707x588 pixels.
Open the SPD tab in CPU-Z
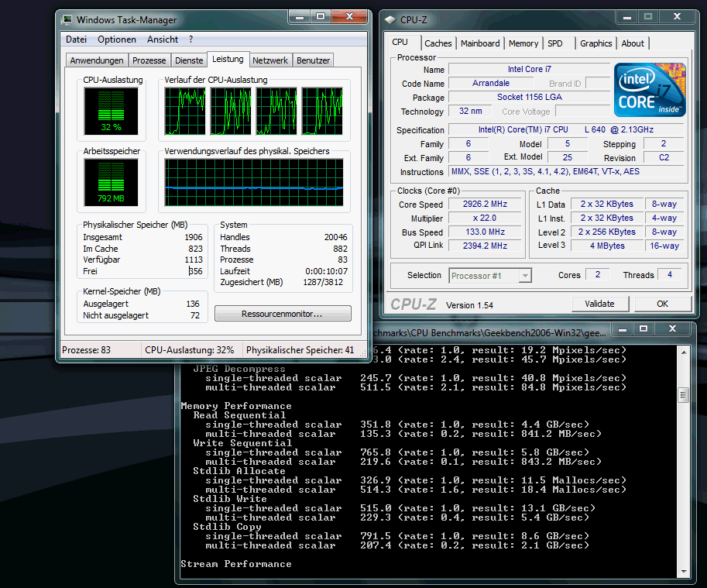click(555, 43)
